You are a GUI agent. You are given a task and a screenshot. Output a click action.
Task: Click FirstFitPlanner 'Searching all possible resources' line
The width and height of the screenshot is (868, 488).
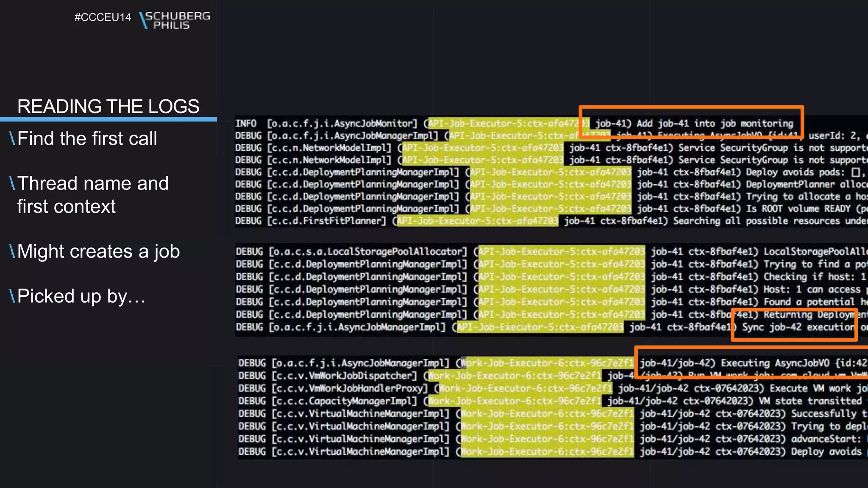tap(551, 221)
